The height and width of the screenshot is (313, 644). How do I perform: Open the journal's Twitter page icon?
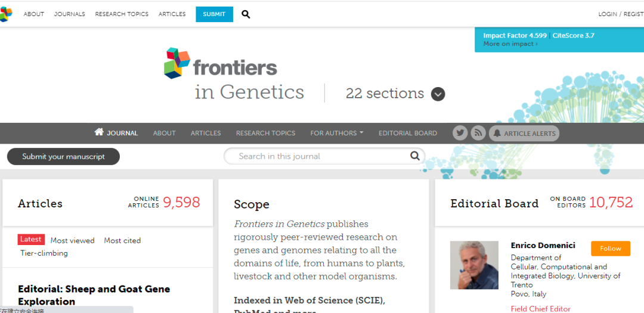coord(460,133)
